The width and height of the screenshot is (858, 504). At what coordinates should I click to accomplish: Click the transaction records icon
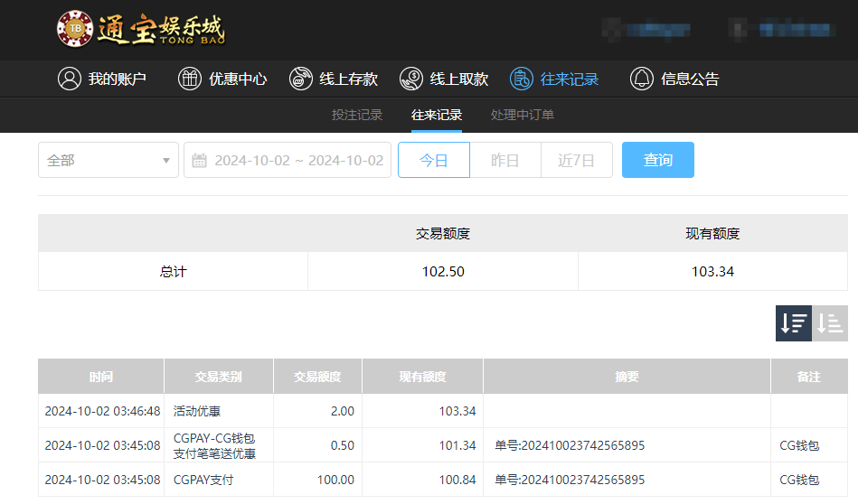(x=522, y=79)
